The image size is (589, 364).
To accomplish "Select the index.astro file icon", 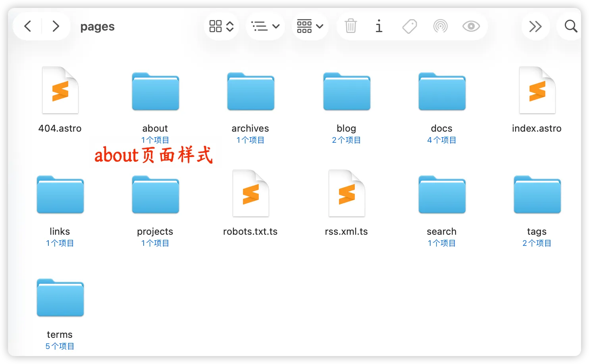I will coord(537,90).
